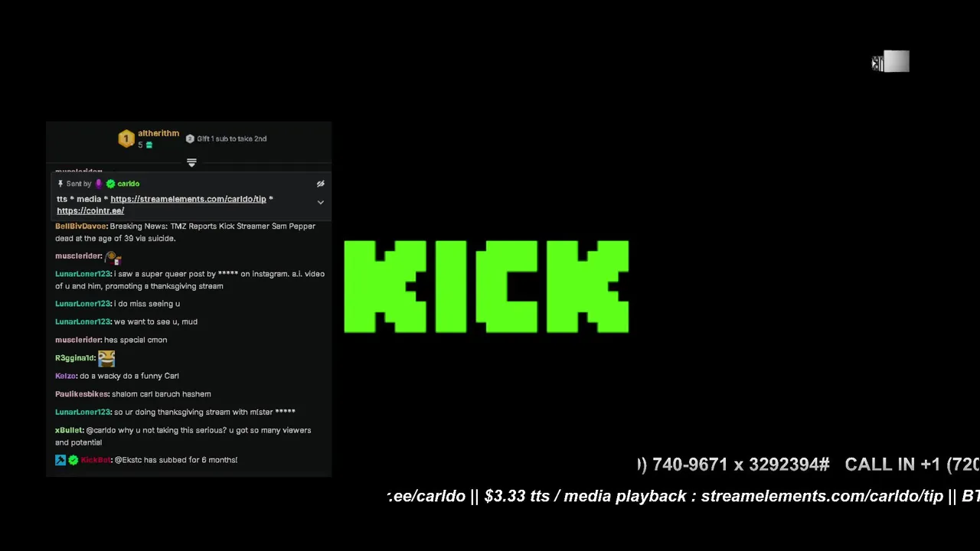Click the 'Sent by' label on pinned message
The height and width of the screenshot is (551, 980).
point(79,184)
